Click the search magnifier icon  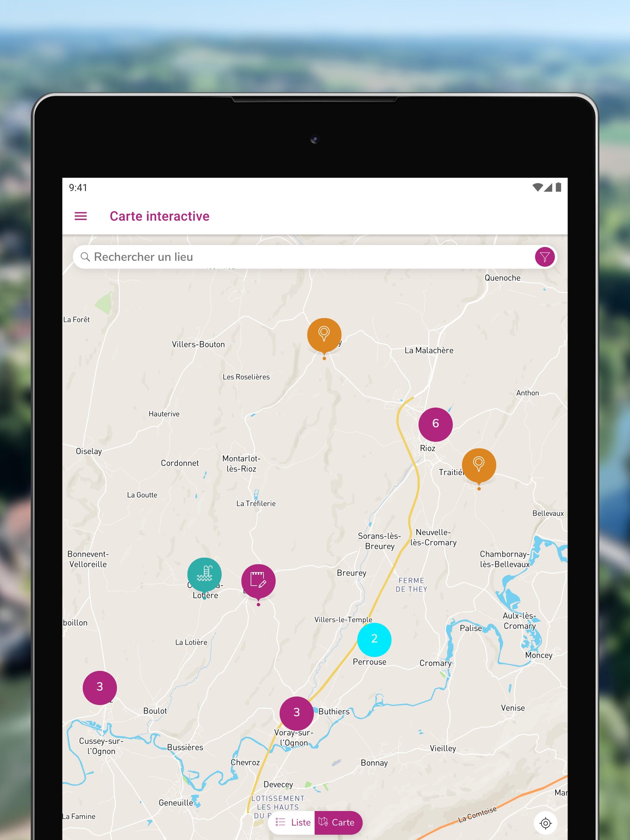tap(85, 257)
